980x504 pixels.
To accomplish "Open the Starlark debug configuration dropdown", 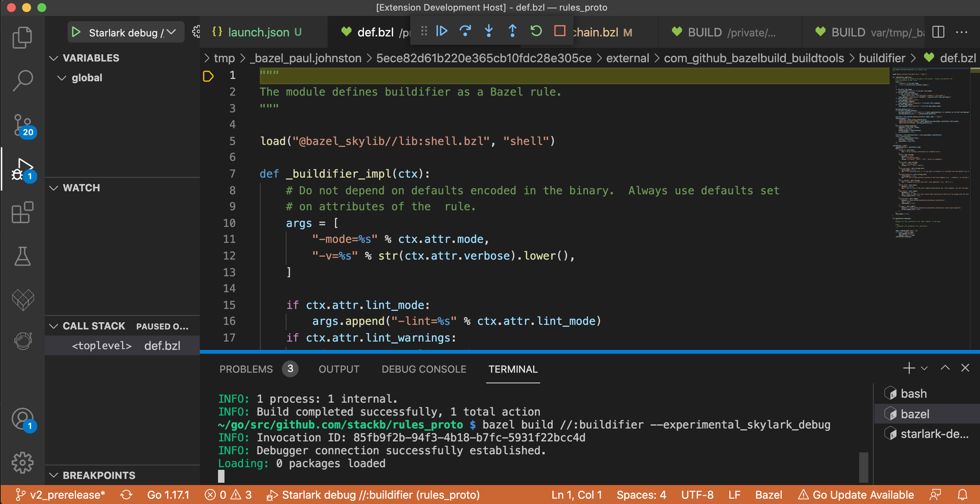I will click(172, 32).
